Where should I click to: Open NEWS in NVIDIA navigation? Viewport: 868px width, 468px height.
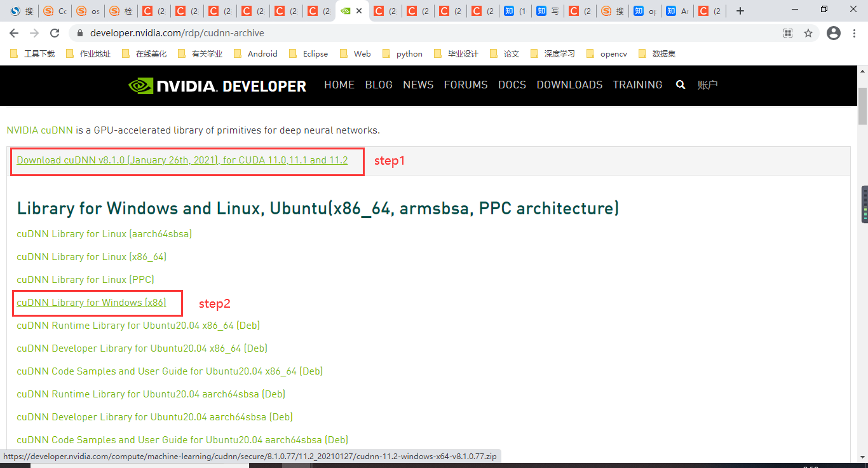point(418,85)
